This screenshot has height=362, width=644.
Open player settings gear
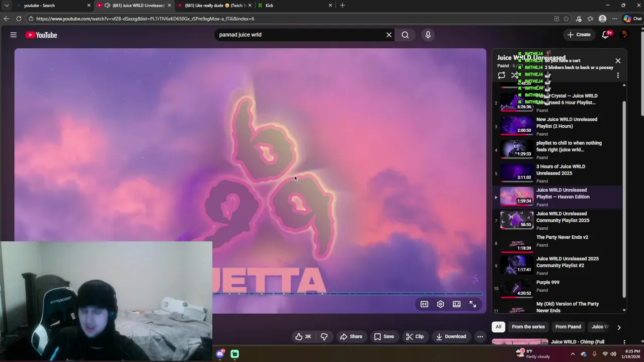coord(440,304)
